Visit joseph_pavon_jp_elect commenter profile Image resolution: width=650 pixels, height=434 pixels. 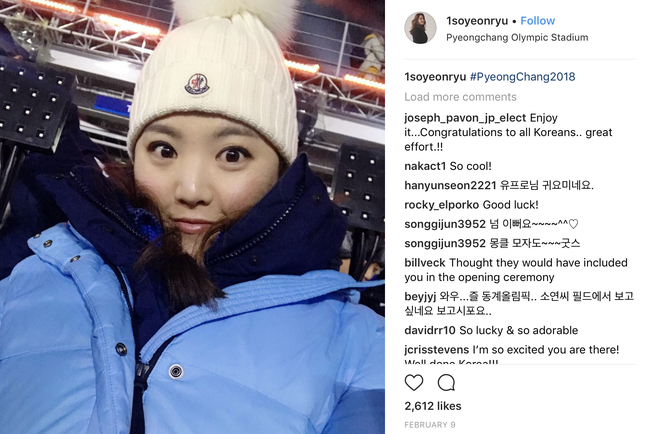(465, 118)
